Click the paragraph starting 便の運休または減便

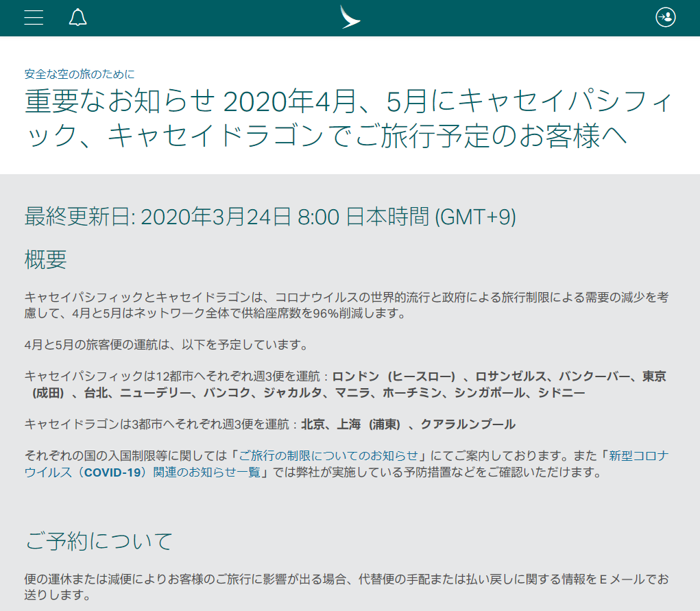(x=346, y=587)
